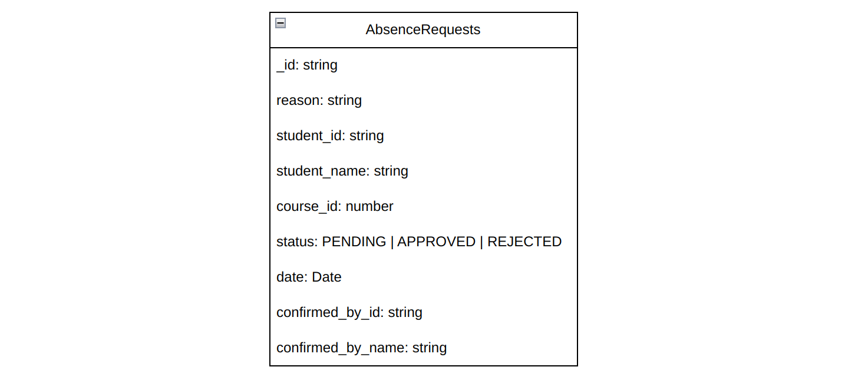Click the Date type of date field
The image size is (868, 380).
pos(326,277)
